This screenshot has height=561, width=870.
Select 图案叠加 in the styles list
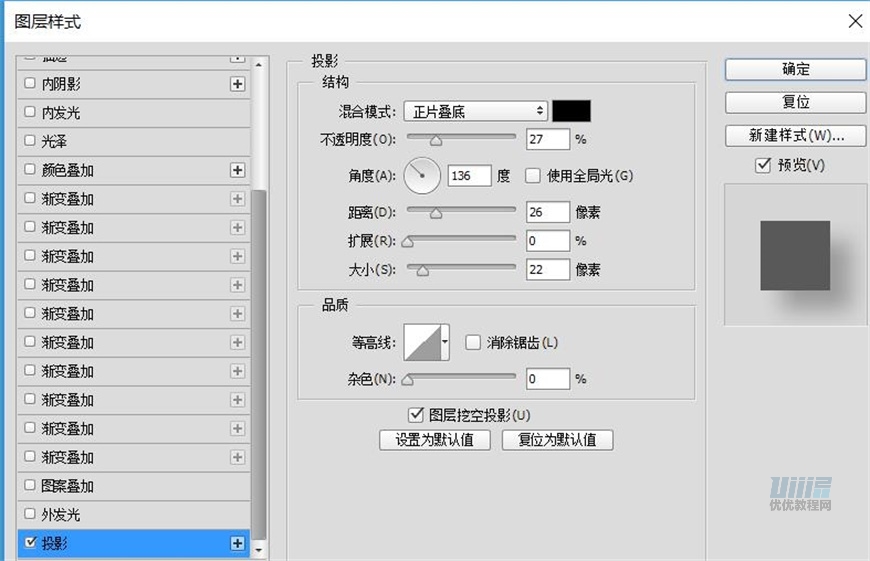67,486
